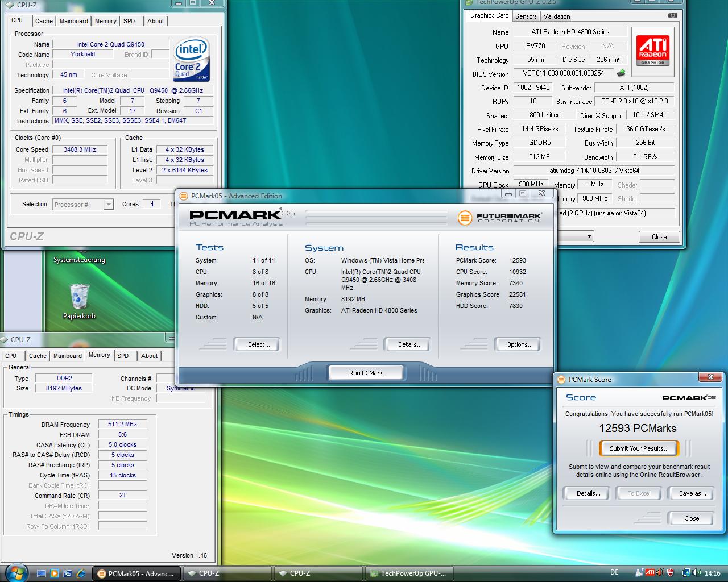The height and width of the screenshot is (582, 728).
Task: Click '12593 PCMarks' score text
Action: tap(638, 428)
